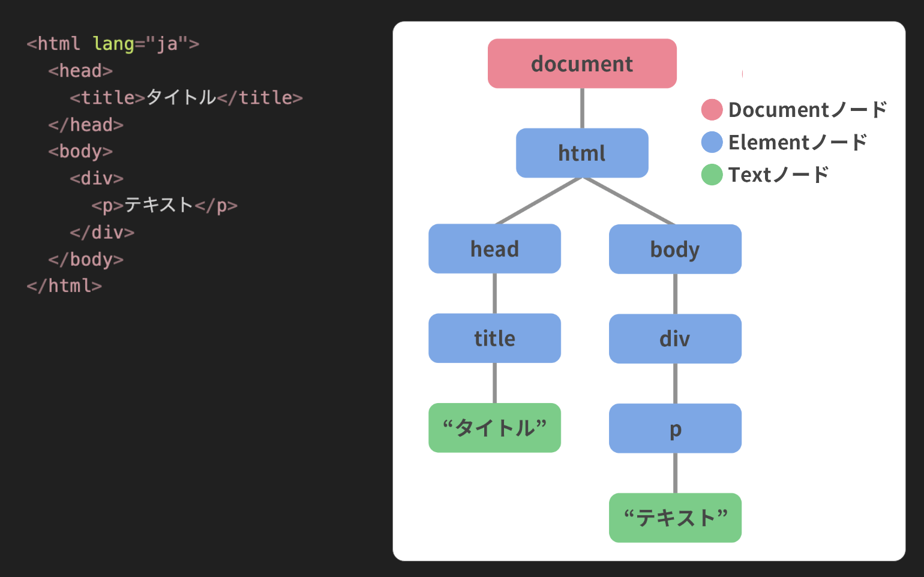Click the <html lang="ja"> code line

(113, 44)
